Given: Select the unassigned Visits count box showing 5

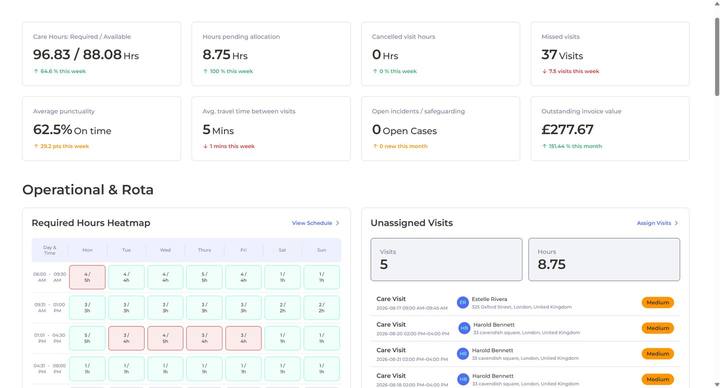Looking at the screenshot, I should pos(446,259).
